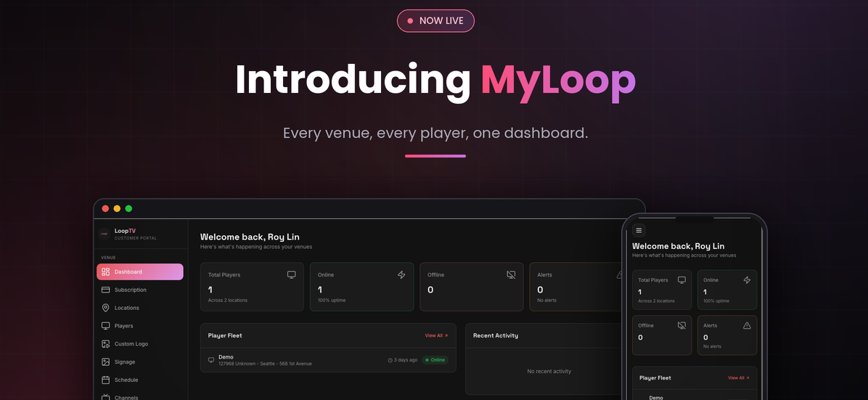Click the tagline 'Every venue, every player, one dashboard.'
Viewport: 868px width, 400px height.
[x=435, y=133]
